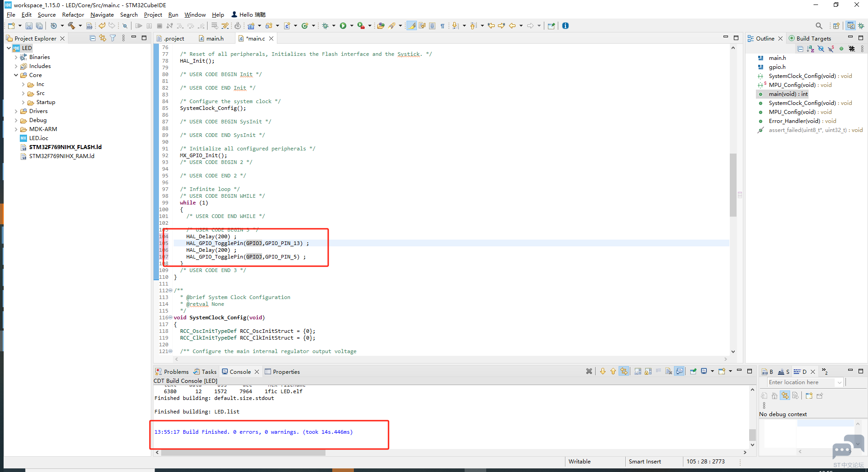Toggle link icon in debug memory panel
The image size is (868, 472).
(785, 395)
